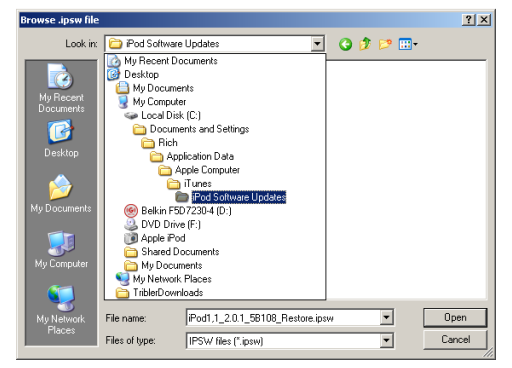512x368 pixels.
Task: Open My Documents in the places bar
Action: [x=61, y=194]
